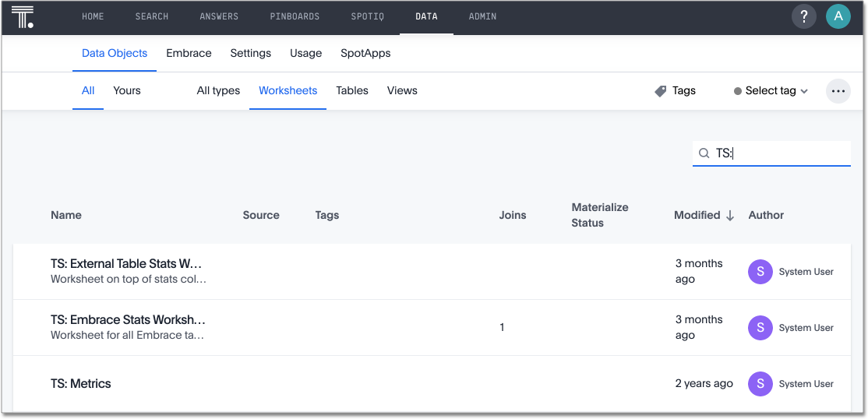Open the help question mark icon
868x419 pixels.
click(x=803, y=16)
